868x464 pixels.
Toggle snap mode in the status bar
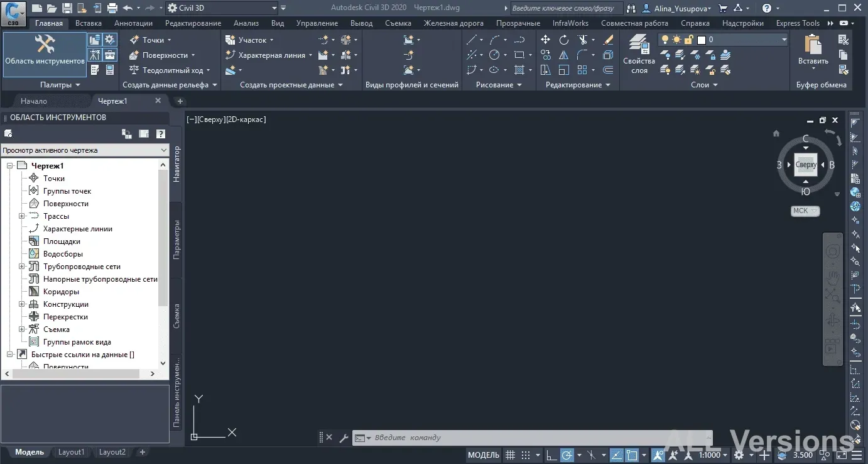click(526, 455)
